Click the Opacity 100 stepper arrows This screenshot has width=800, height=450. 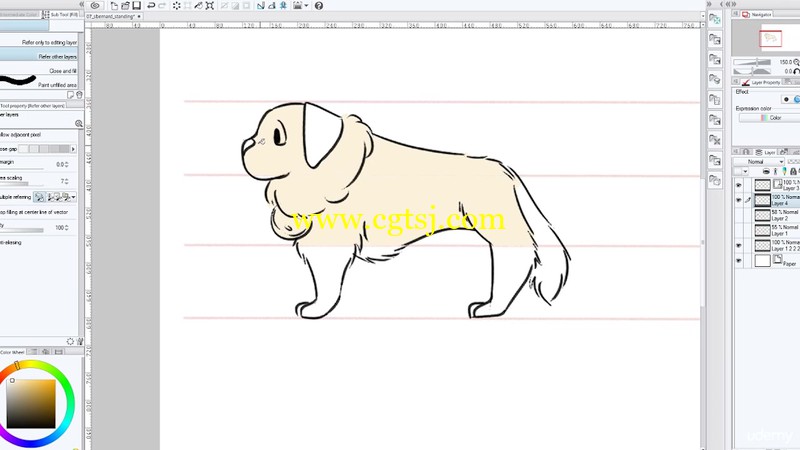[66, 228]
